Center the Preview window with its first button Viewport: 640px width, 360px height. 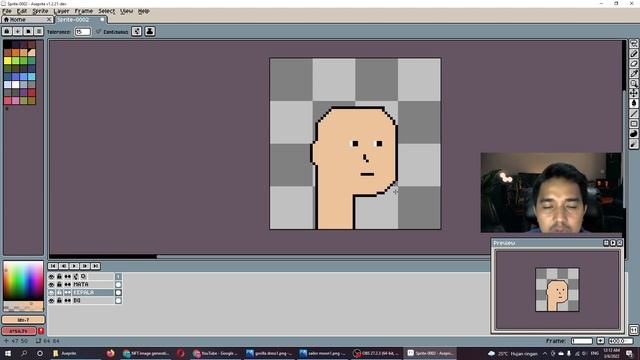606,243
